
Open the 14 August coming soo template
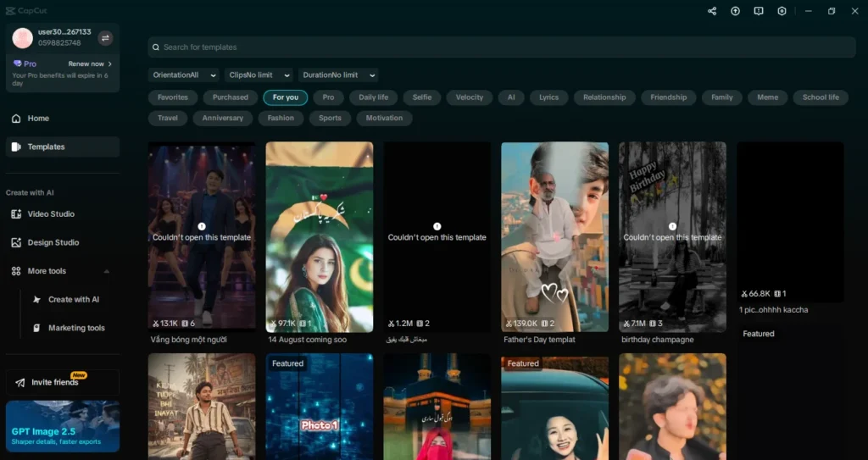tap(320, 237)
